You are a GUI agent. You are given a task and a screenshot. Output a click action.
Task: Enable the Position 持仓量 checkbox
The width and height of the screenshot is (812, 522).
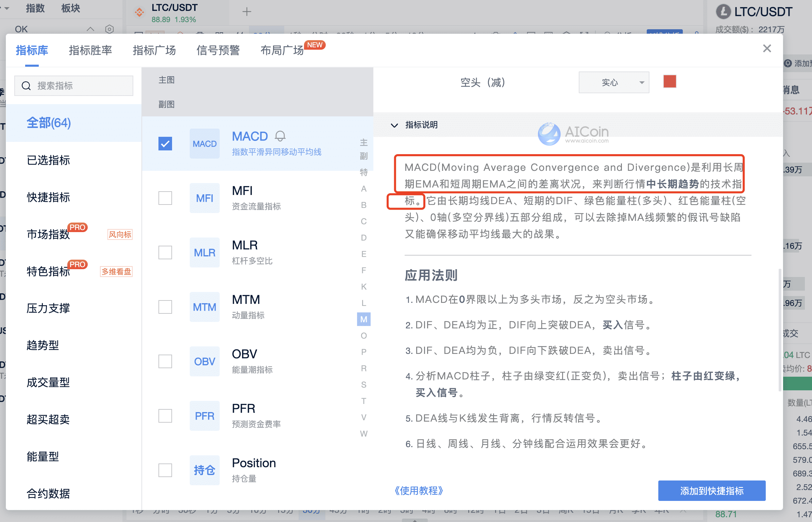click(165, 470)
